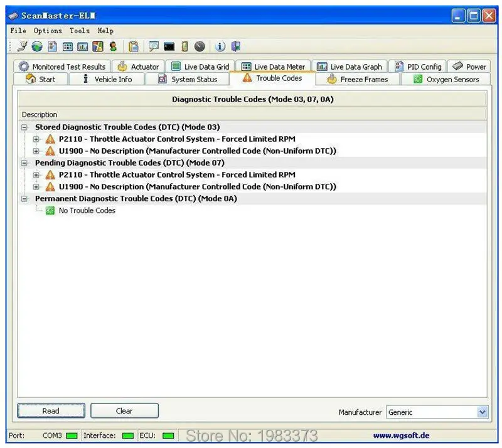Switch to the Freeze Frames tab
Image resolution: width=502 pixels, height=448 pixels.
point(358,80)
